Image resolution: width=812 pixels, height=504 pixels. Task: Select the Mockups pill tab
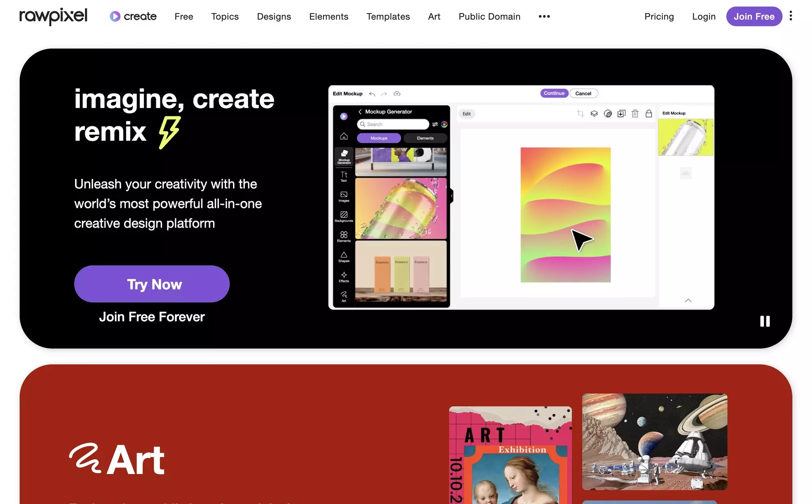(x=379, y=138)
